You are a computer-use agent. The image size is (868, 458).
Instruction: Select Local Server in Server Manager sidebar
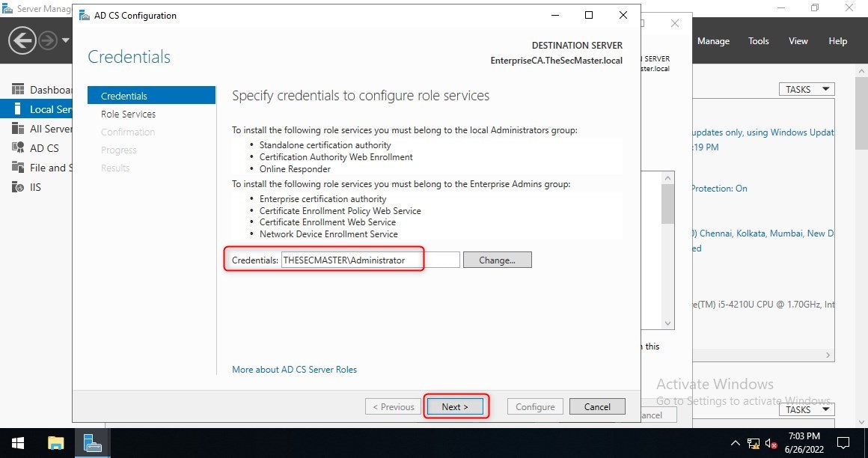37,109
